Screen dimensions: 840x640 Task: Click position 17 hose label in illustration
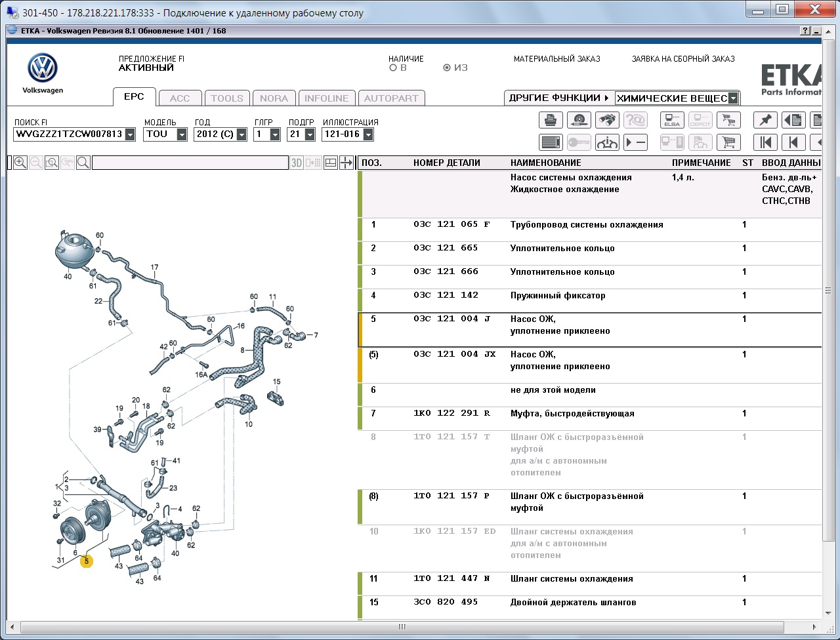pos(155,268)
